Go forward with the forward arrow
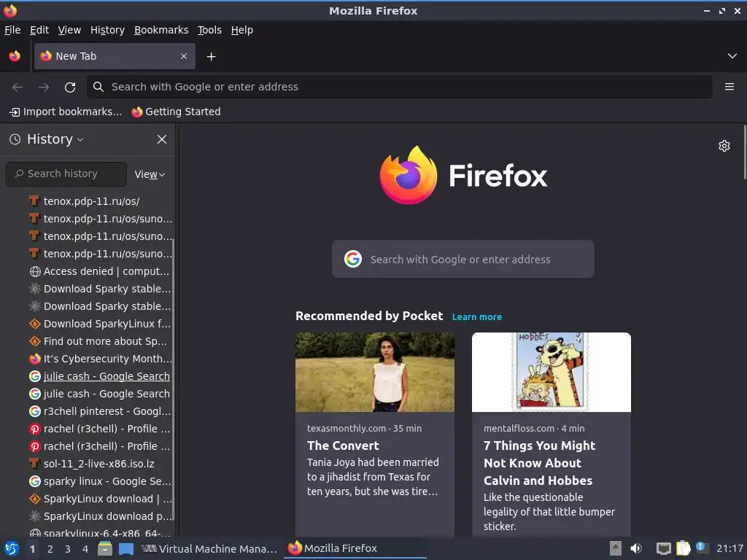 tap(44, 87)
